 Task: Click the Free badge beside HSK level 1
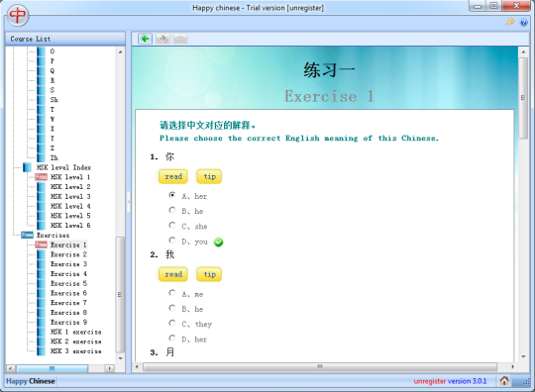(x=42, y=177)
